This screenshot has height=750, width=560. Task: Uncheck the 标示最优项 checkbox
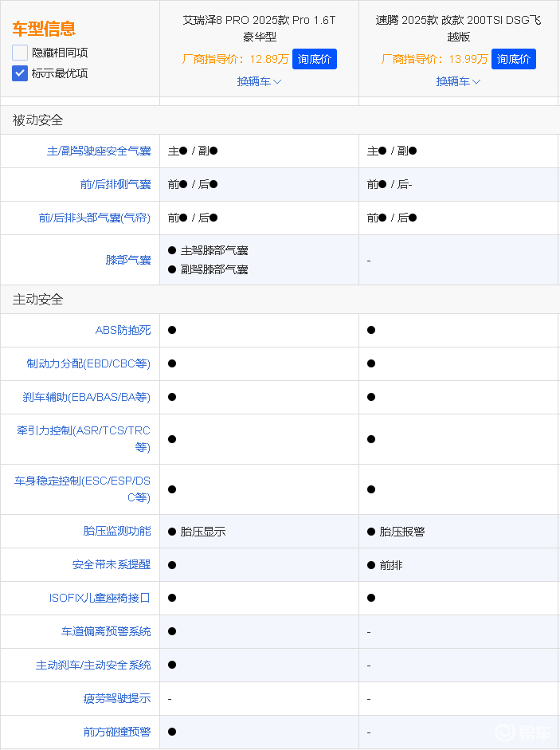20,73
